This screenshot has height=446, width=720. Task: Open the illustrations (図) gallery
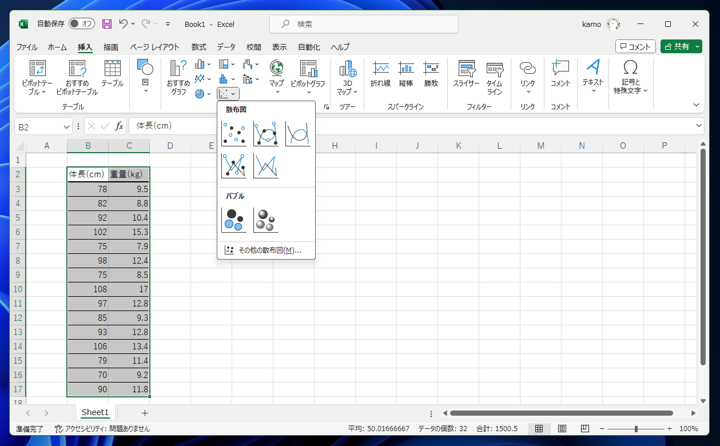point(145,76)
